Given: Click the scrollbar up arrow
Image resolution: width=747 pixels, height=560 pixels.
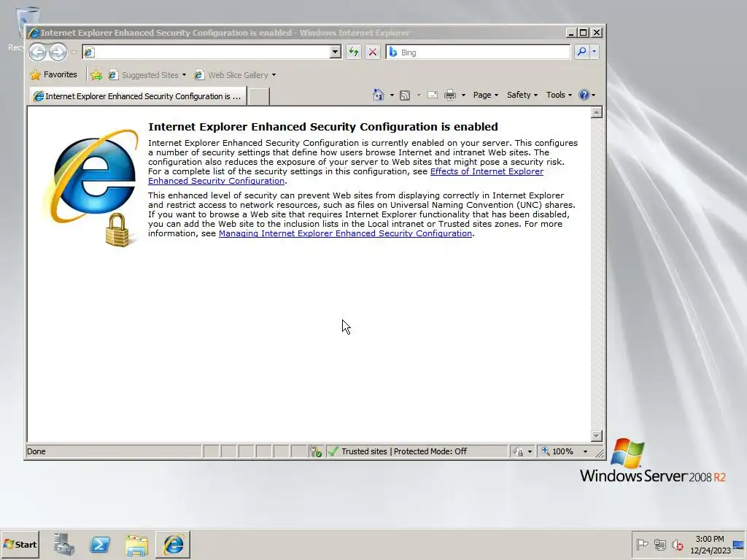Looking at the screenshot, I should (597, 112).
